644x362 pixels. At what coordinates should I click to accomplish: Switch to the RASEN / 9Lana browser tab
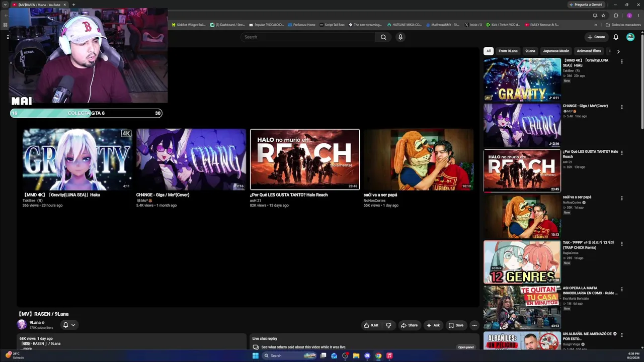(39, 5)
